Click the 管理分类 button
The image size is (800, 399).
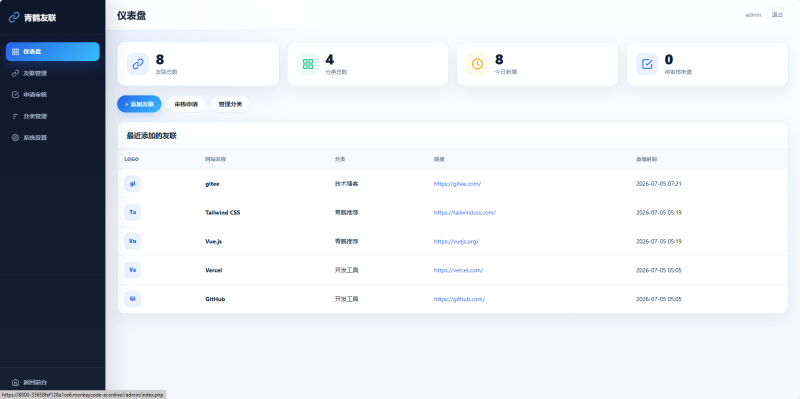[x=231, y=104]
